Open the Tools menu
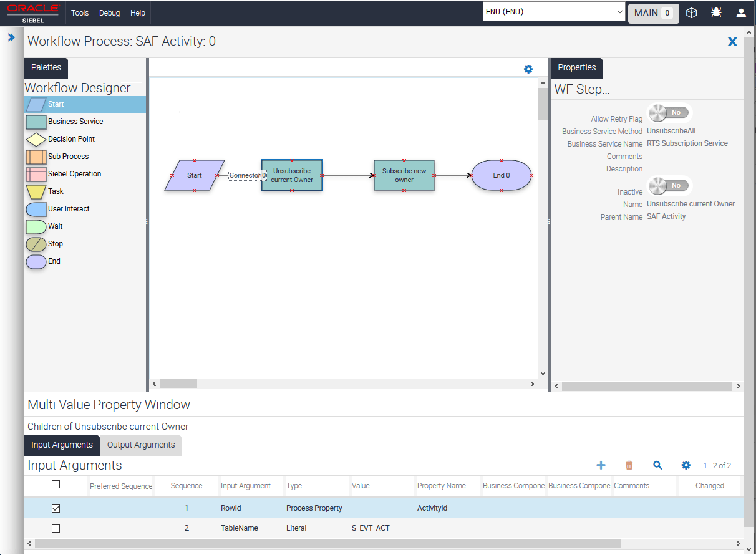The height and width of the screenshot is (555, 756). (x=79, y=12)
